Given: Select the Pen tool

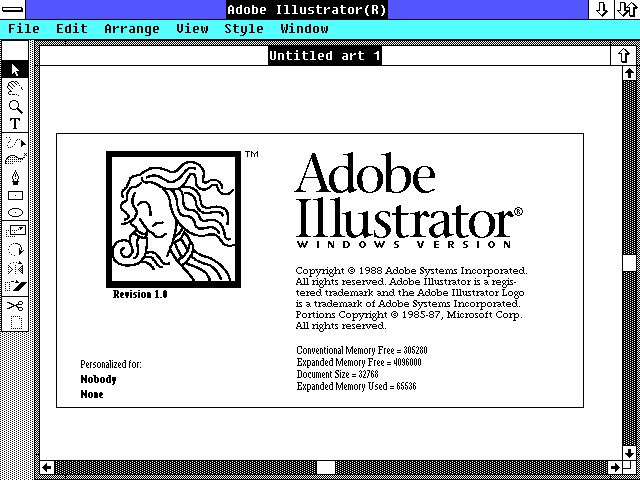Looking at the screenshot, I should pyautogui.click(x=15, y=178).
